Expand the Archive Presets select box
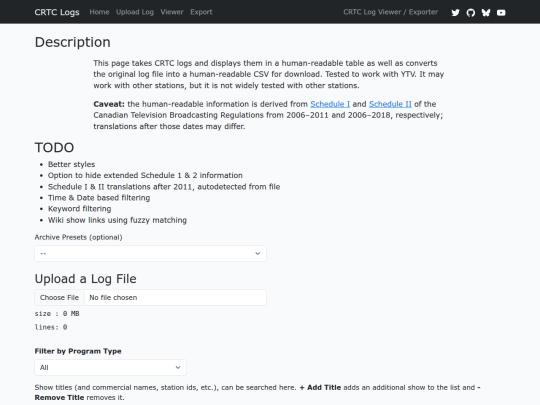The width and height of the screenshot is (540, 405). [150, 253]
